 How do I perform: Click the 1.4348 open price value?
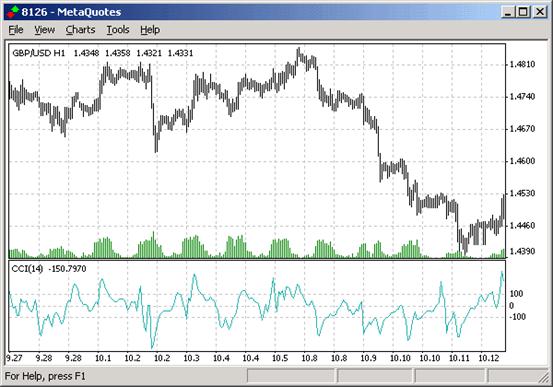point(86,53)
